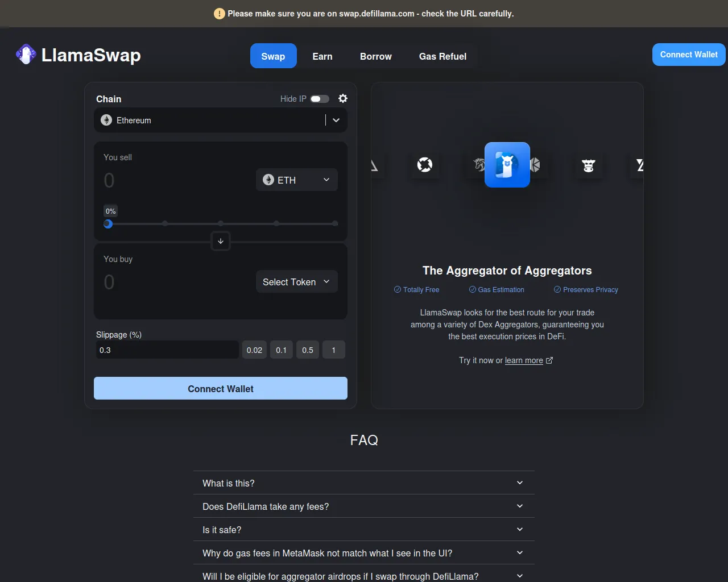Image resolution: width=728 pixels, height=582 pixels.
Task: Click the Gas Estimation checkmark icon
Action: tap(473, 289)
